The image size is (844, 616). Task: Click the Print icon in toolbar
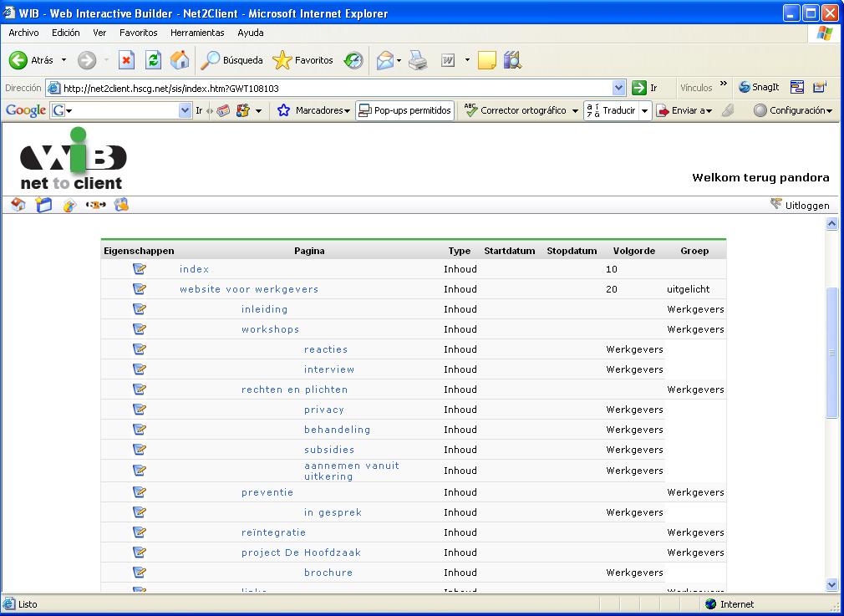coord(418,60)
